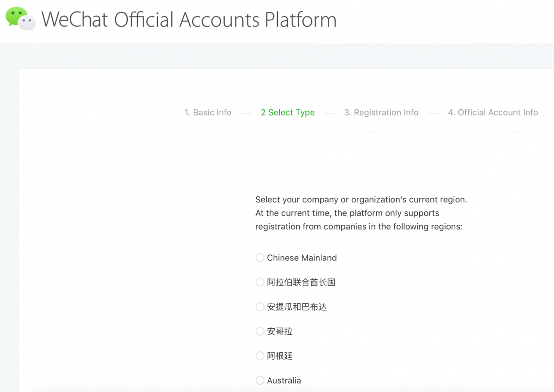The height and width of the screenshot is (392, 554).
Task: Select the 2 Select Type step
Action: coord(288,113)
